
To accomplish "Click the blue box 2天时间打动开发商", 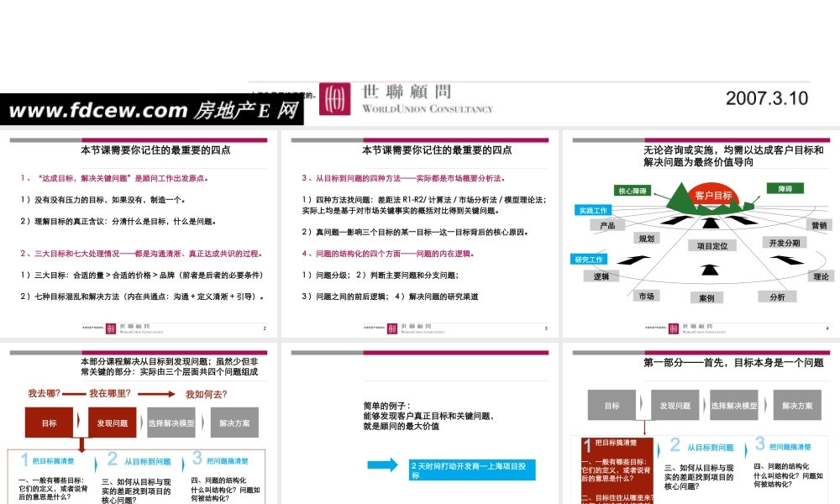I will (471, 470).
